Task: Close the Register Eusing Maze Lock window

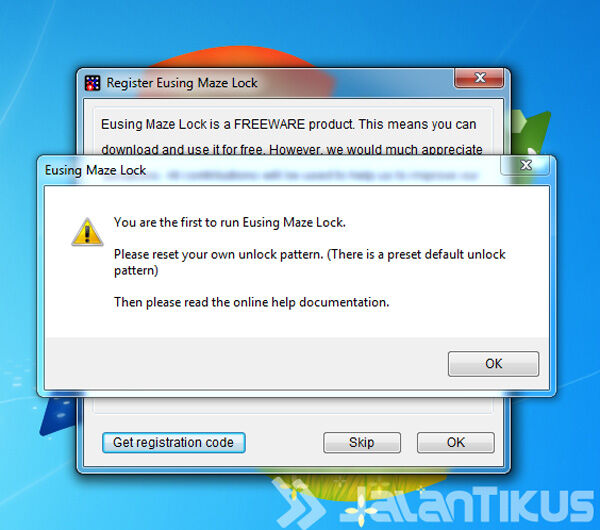Action: [x=479, y=78]
